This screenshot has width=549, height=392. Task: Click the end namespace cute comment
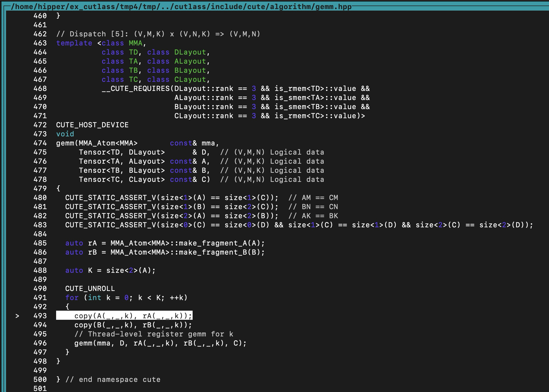tap(113, 379)
